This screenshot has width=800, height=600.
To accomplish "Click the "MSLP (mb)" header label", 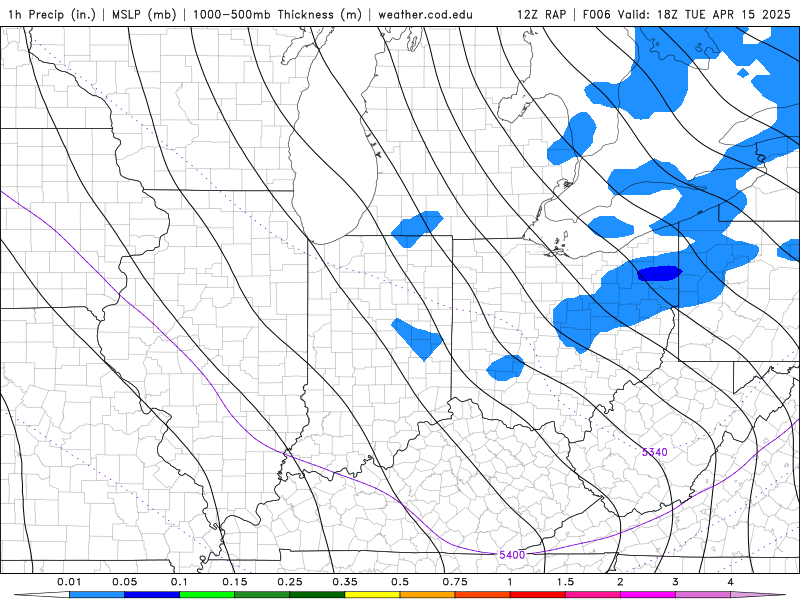I will coord(143,14).
